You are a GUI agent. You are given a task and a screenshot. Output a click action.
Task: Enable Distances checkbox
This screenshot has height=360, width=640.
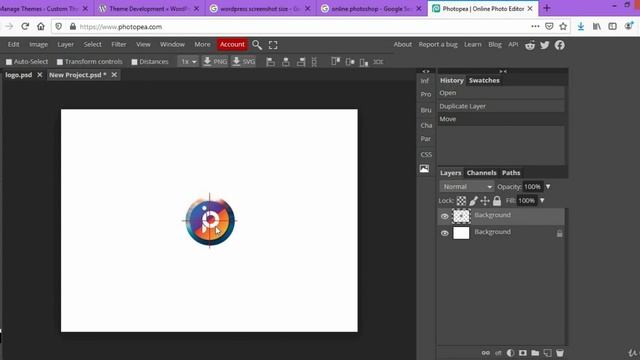pyautogui.click(x=134, y=62)
